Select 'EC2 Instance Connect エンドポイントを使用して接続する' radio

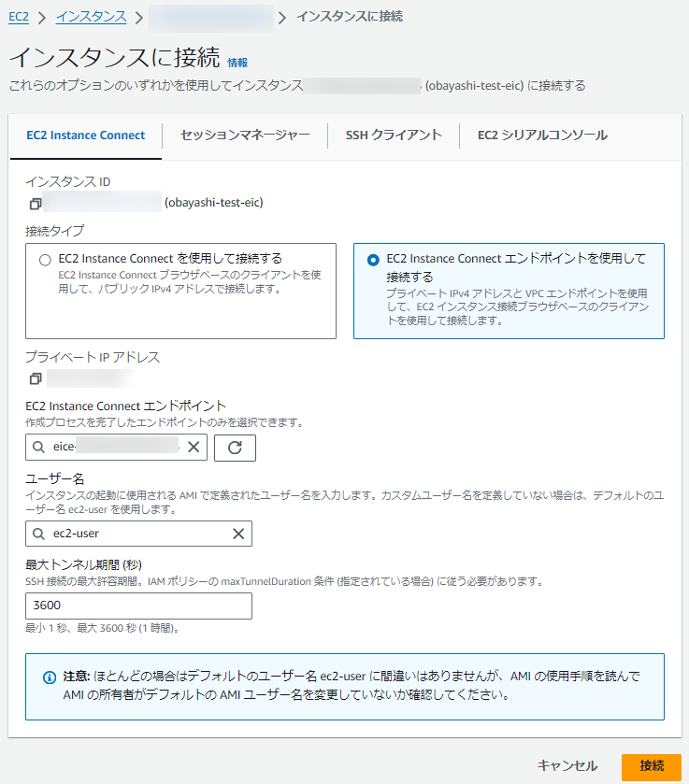coord(373,260)
